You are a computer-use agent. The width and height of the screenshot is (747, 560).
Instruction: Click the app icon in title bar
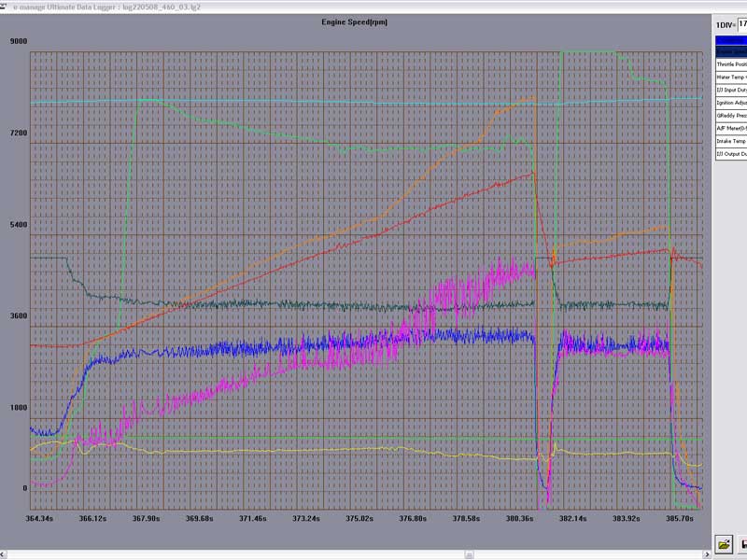point(7,7)
